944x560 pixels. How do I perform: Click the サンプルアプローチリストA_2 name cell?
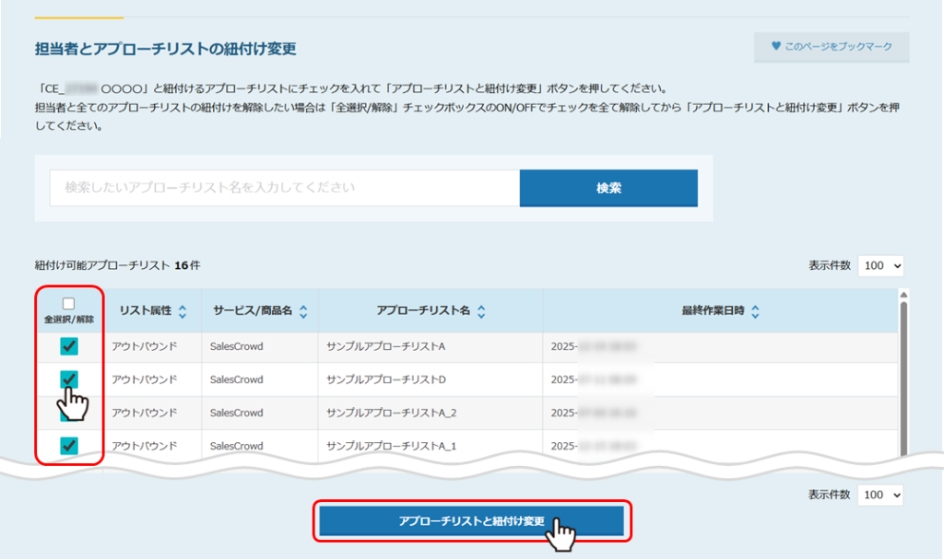pos(391,413)
